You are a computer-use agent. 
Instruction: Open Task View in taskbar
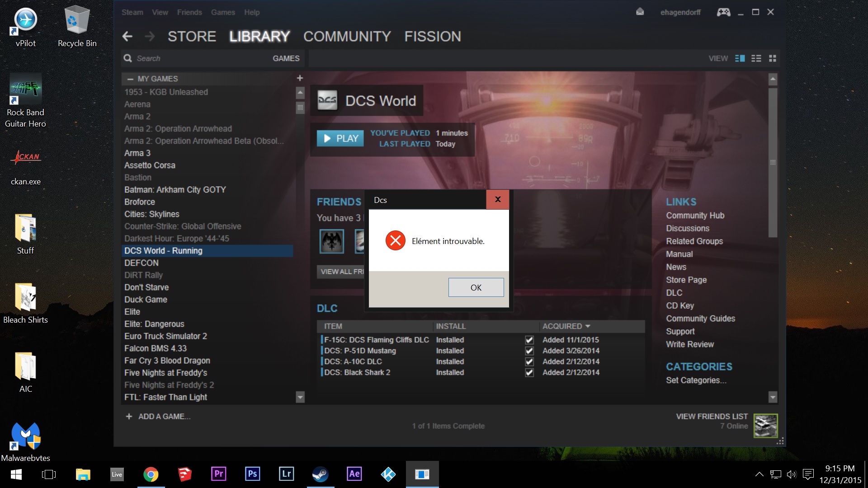click(49, 474)
